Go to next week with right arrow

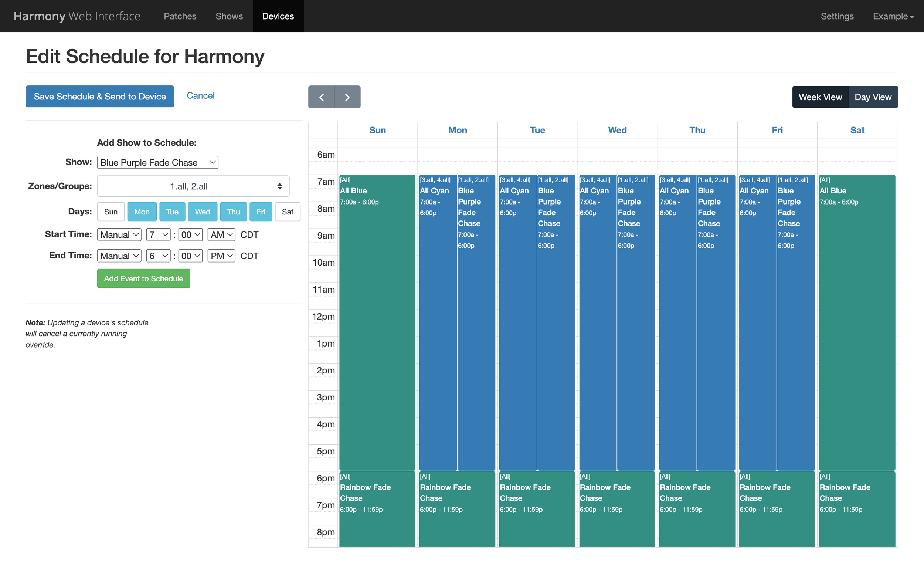tap(347, 97)
